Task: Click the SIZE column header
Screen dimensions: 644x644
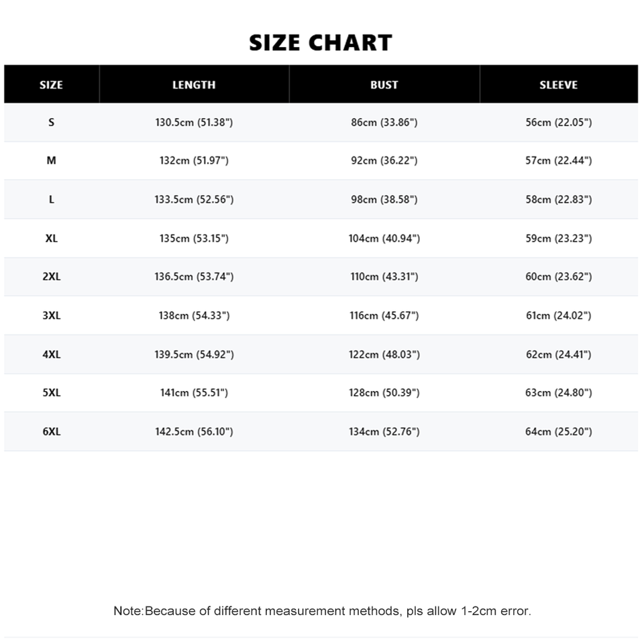Action: pyautogui.click(x=52, y=85)
